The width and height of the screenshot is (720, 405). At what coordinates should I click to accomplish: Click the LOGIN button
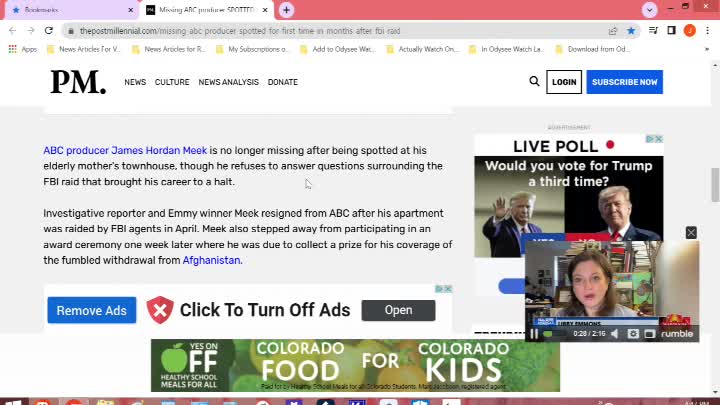564,82
